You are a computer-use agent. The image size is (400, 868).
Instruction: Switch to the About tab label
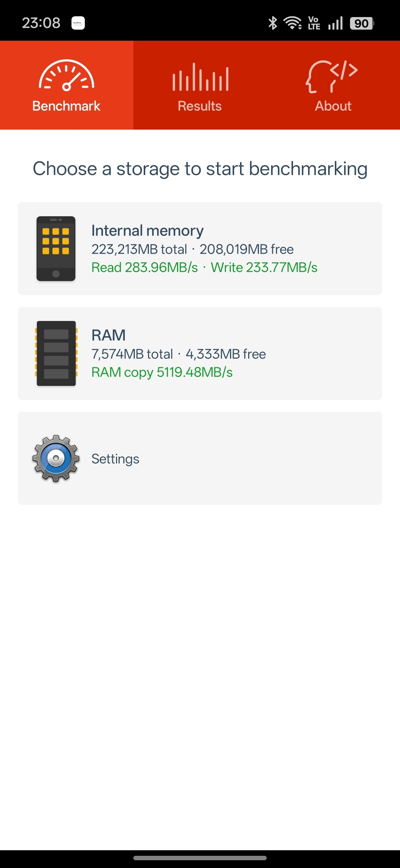point(333,106)
